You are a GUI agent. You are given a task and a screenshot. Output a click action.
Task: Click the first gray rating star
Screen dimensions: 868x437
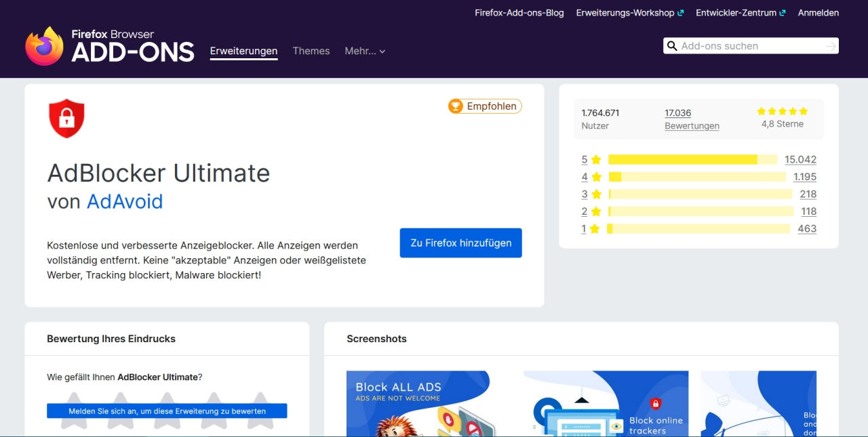pyautogui.click(x=75, y=411)
